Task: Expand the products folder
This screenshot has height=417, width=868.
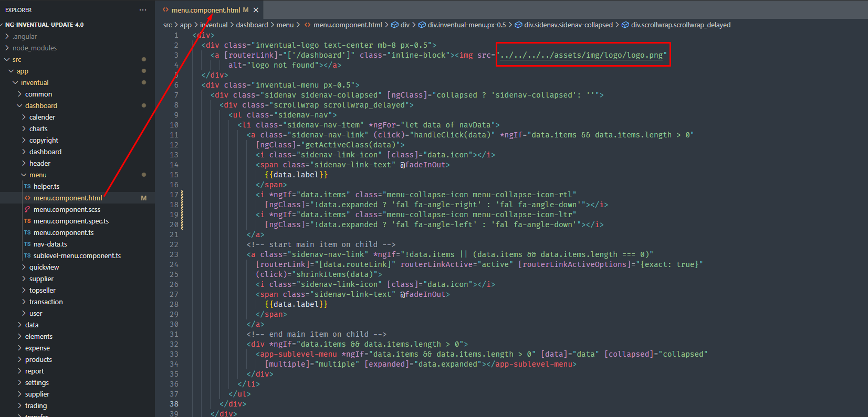Action: 38,359
